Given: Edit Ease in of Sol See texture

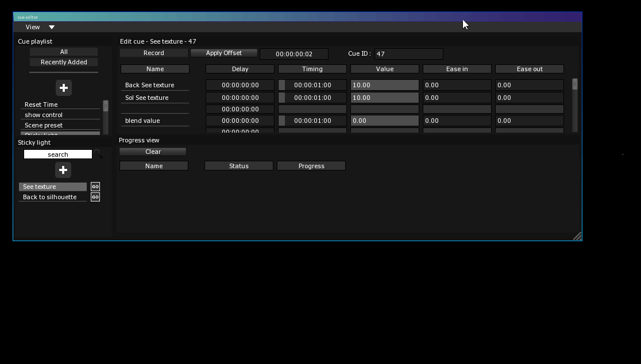Looking at the screenshot, I should (x=457, y=98).
